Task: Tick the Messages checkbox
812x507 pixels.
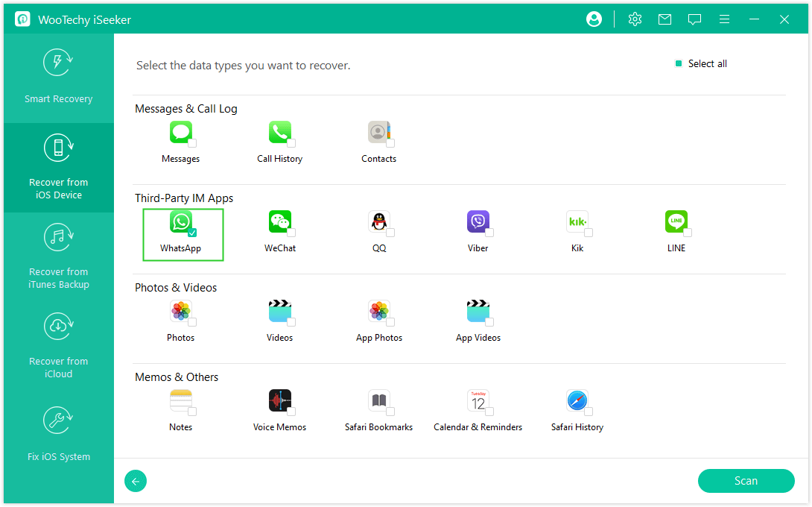Action: tap(192, 143)
